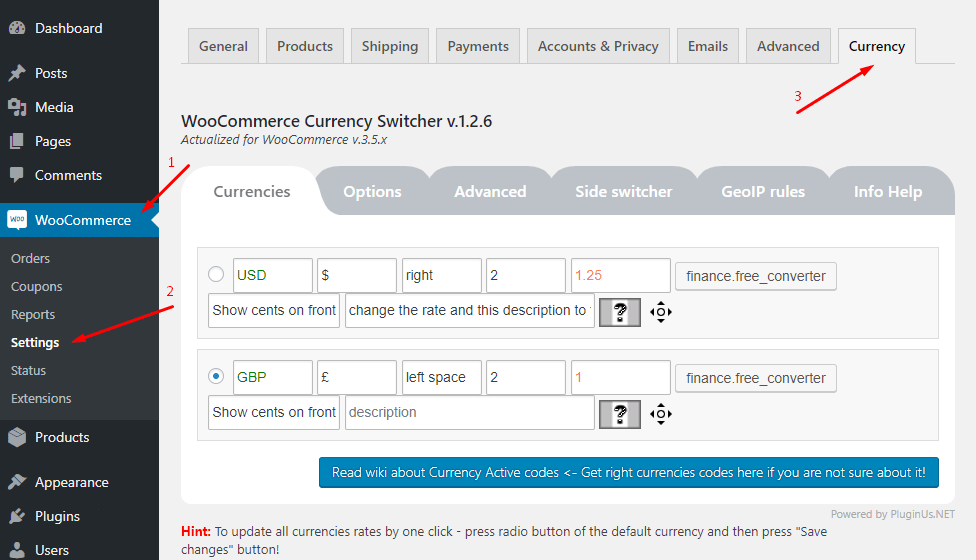Open the Coupons submenu link
The width and height of the screenshot is (976, 560).
(37, 286)
